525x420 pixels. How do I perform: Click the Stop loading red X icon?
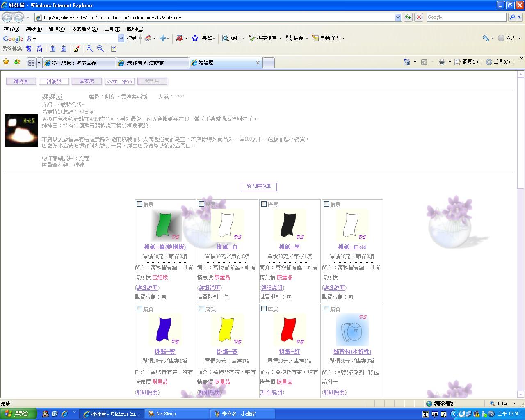click(418, 17)
